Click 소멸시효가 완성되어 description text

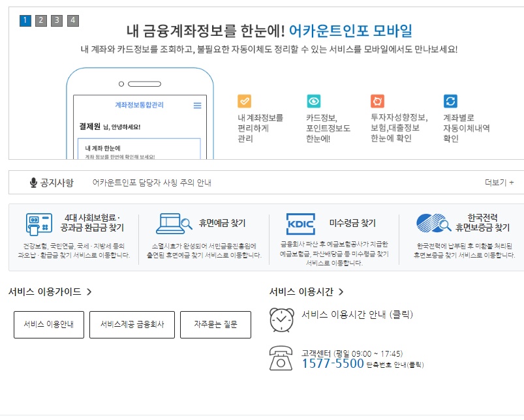coord(204,250)
